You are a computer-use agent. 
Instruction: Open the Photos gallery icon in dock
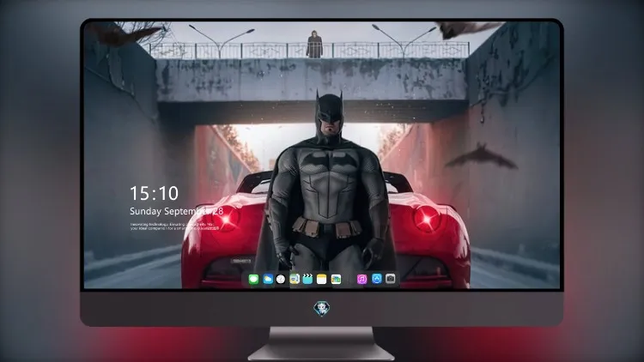336,280
